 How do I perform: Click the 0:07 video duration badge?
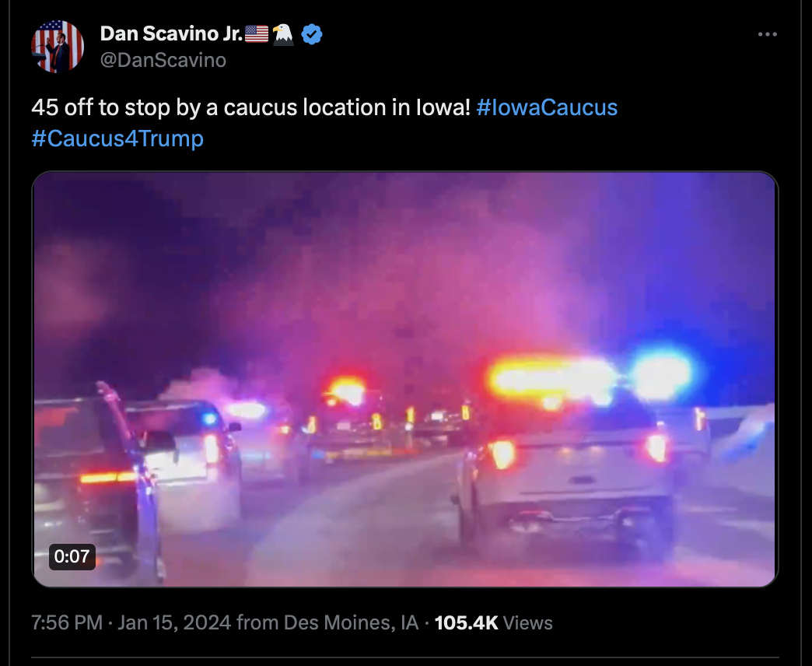click(72, 557)
